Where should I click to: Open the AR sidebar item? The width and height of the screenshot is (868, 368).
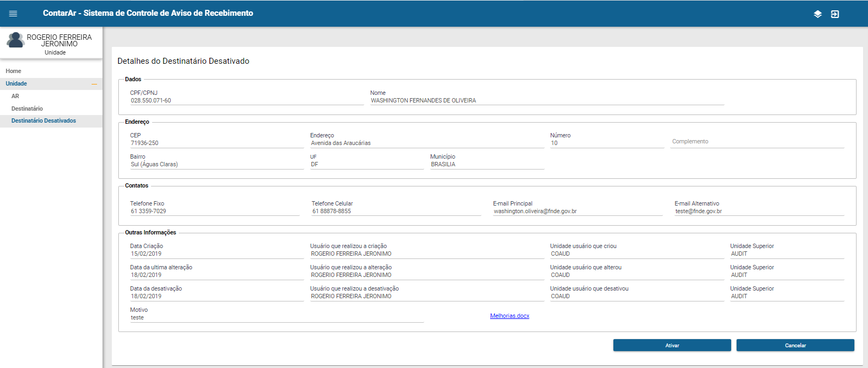point(15,96)
